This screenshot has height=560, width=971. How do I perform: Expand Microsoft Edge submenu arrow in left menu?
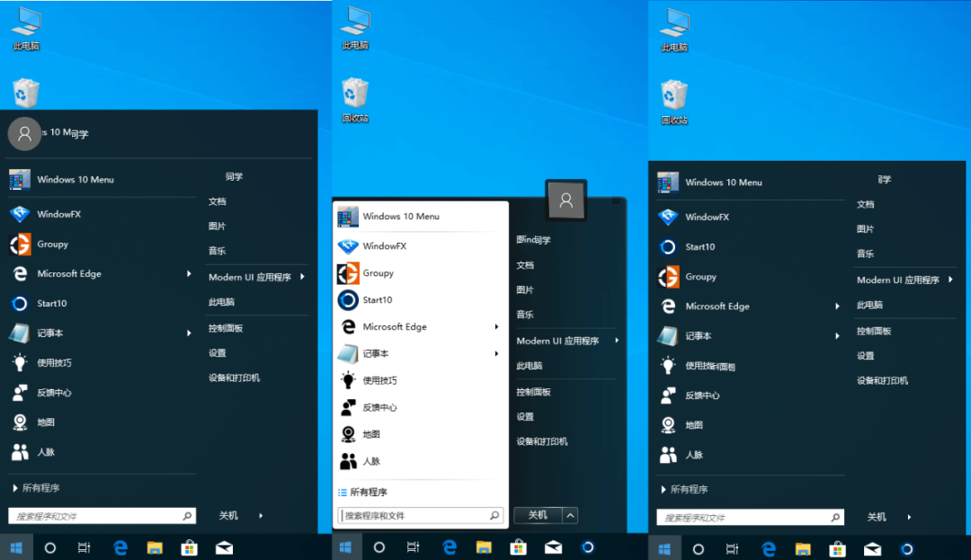tap(189, 273)
